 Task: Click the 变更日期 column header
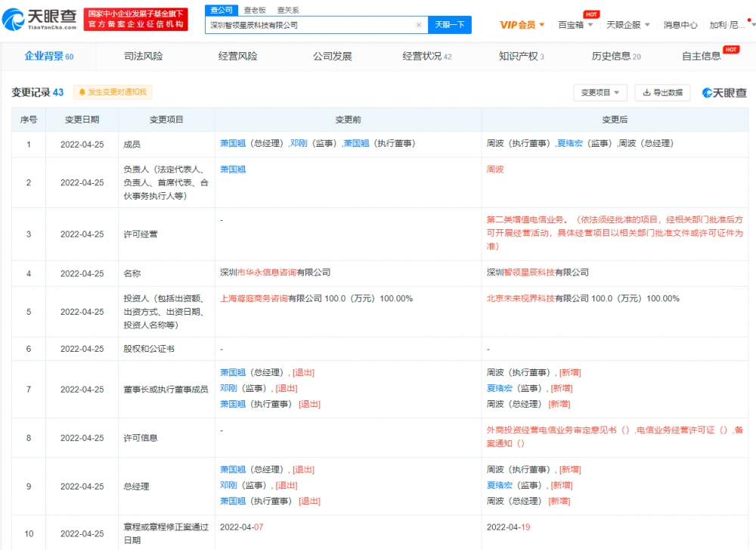(x=82, y=120)
